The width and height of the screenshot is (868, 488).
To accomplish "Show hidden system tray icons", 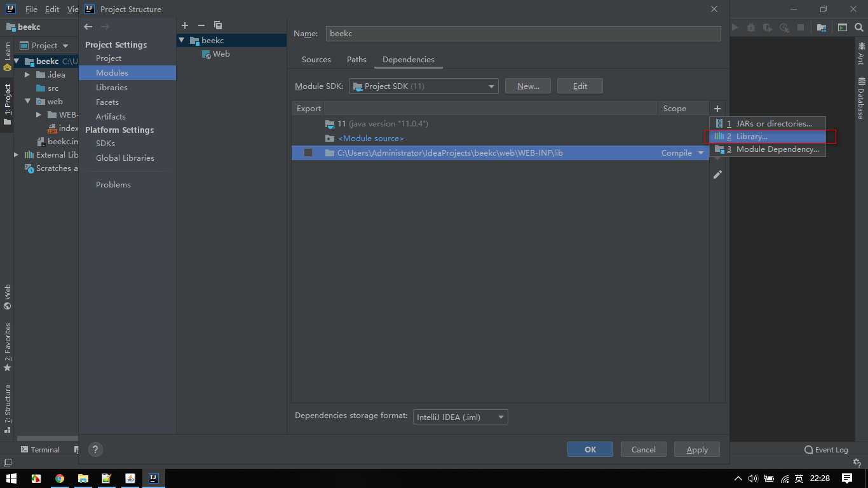I will 738,478.
